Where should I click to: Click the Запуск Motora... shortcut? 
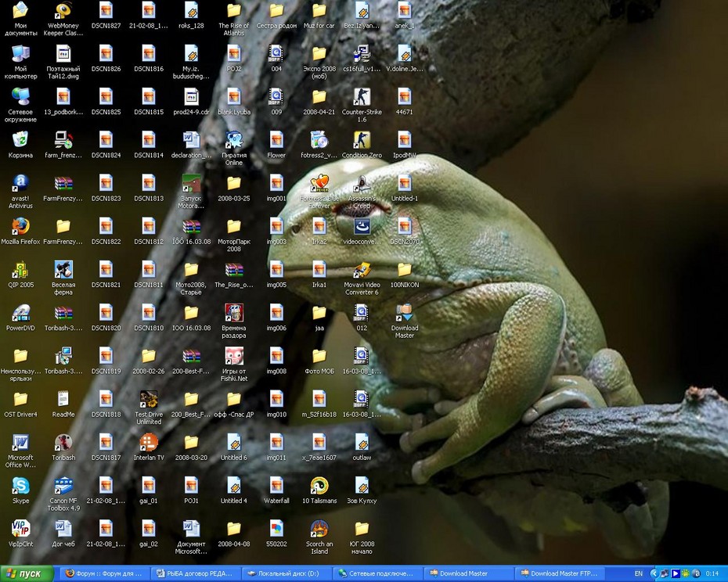tap(191, 192)
